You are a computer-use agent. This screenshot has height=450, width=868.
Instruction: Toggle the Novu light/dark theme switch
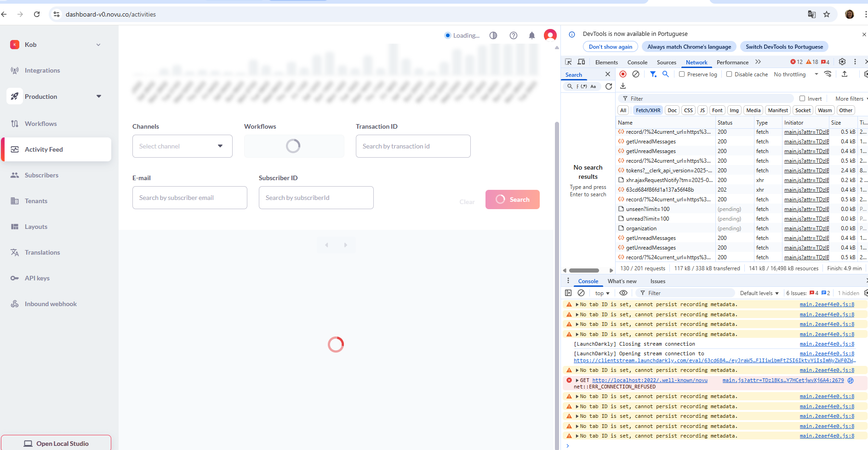(493, 35)
